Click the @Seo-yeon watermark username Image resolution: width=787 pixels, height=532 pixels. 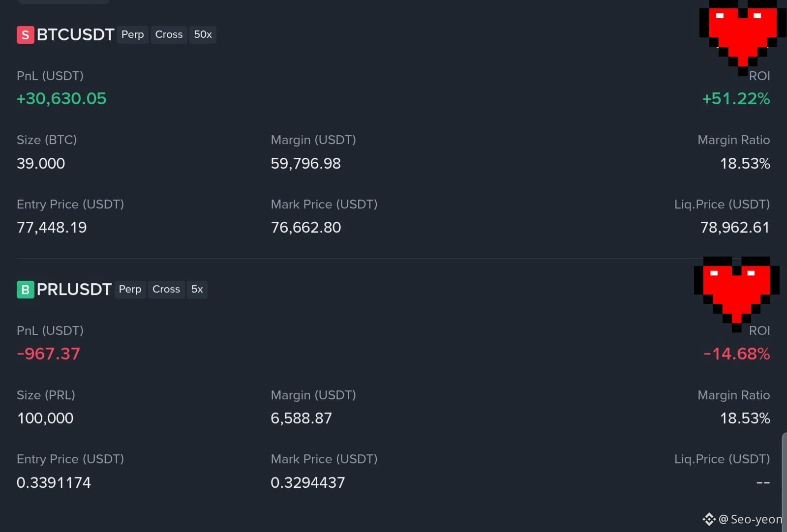(751, 519)
